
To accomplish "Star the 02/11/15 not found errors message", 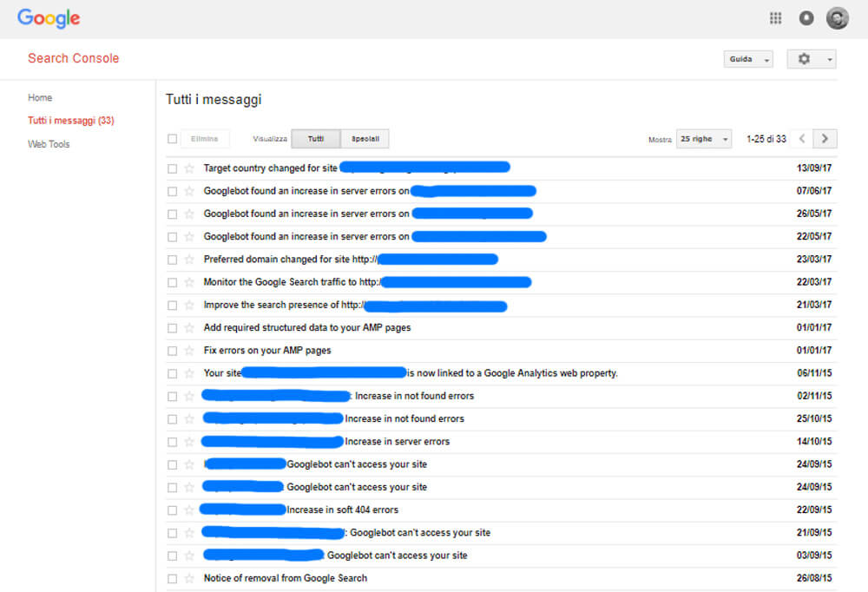I will [189, 396].
